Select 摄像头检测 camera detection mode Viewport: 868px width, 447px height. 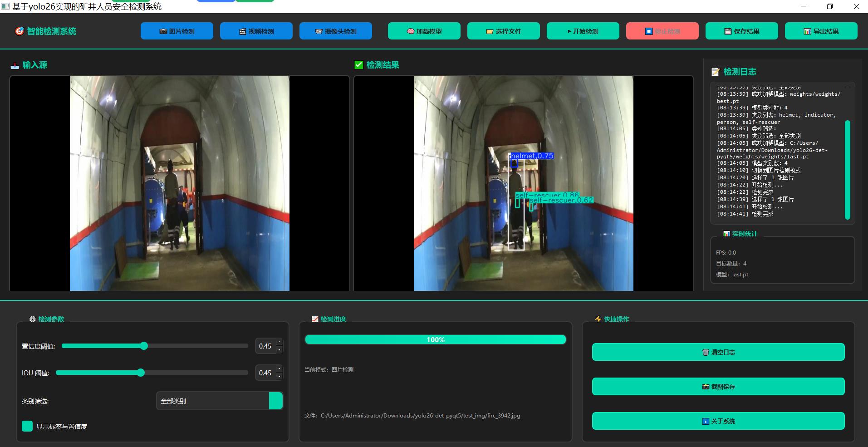[335, 31]
